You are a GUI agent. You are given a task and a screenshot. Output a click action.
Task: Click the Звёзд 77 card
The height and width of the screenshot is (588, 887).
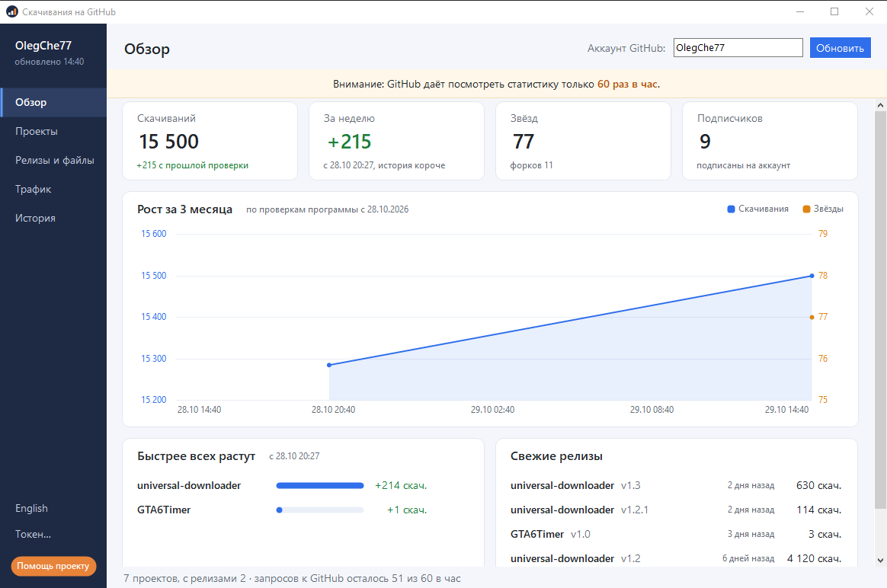pyautogui.click(x=583, y=141)
